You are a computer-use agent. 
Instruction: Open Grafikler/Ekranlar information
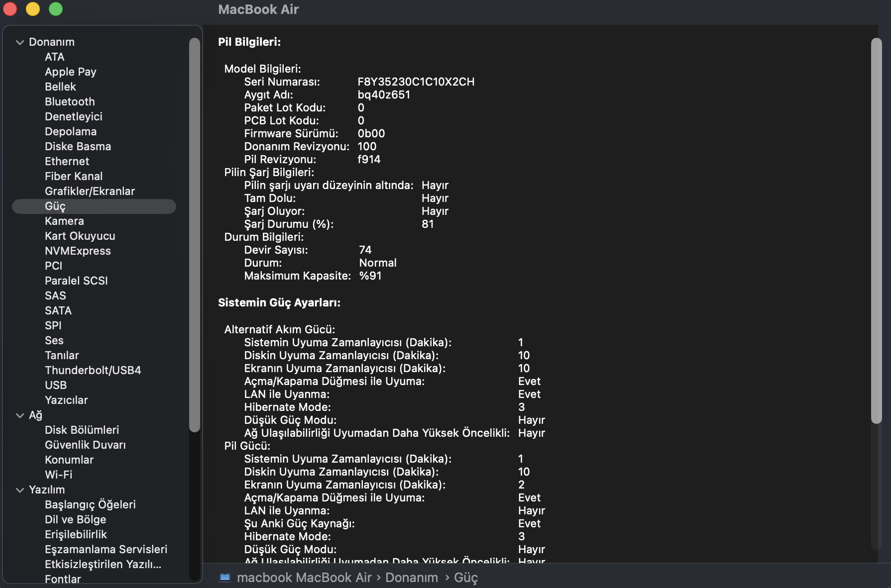90,192
